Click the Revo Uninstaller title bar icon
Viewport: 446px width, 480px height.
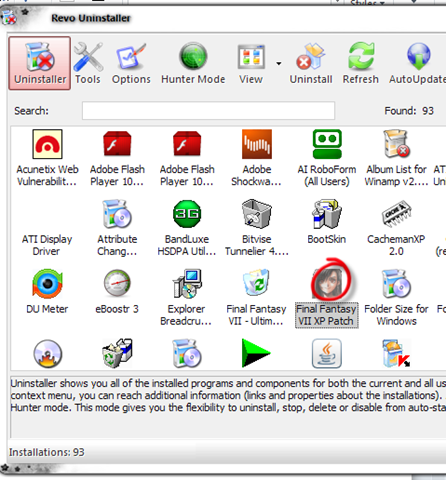9,17
